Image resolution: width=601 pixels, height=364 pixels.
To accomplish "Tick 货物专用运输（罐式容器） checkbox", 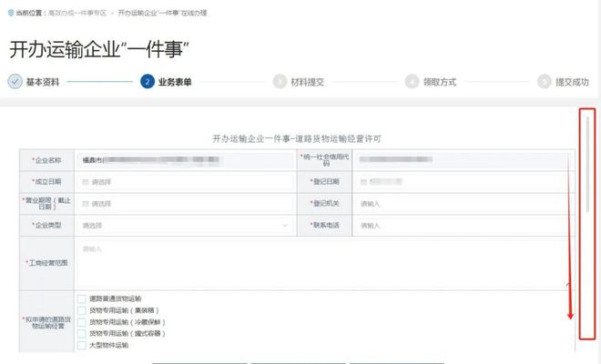I will pyautogui.click(x=82, y=334).
